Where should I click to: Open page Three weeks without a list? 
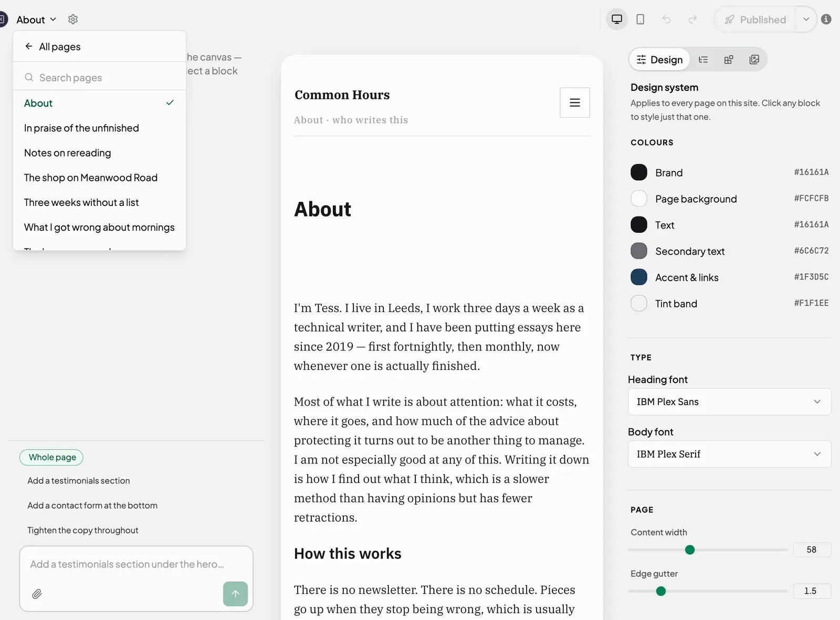(x=100, y=202)
